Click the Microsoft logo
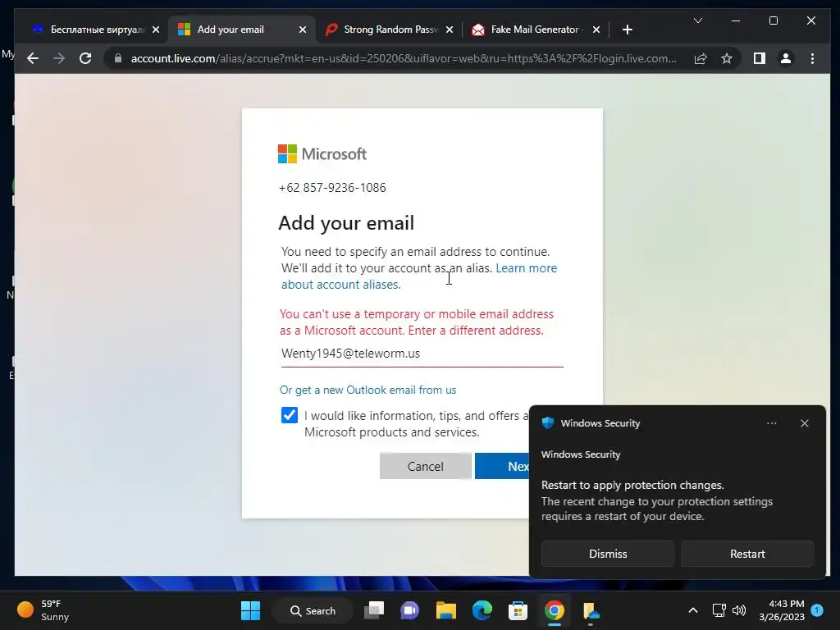The image size is (840, 630). click(322, 153)
